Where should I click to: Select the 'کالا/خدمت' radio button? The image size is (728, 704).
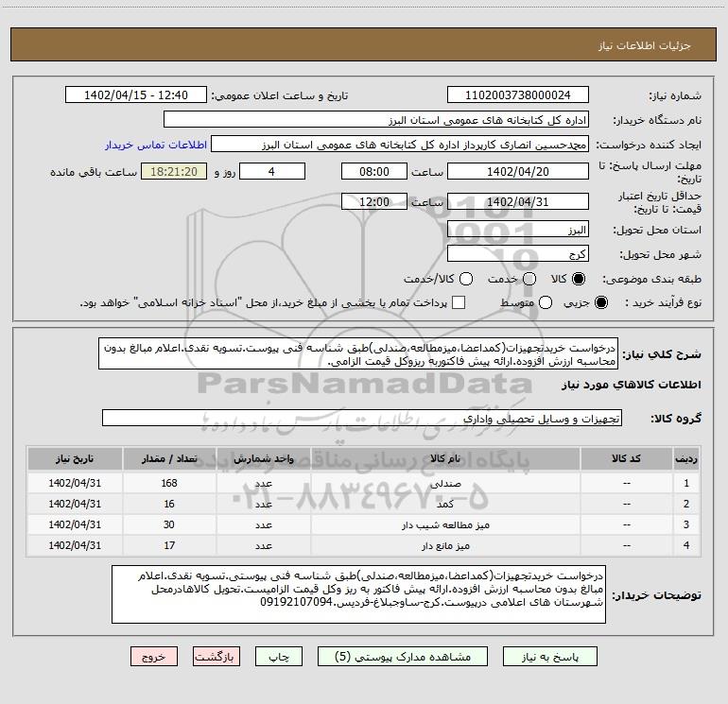point(466,279)
